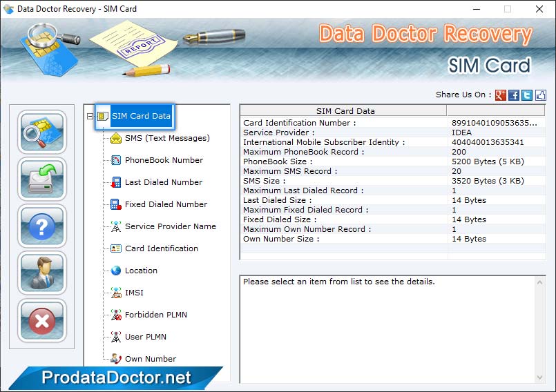Open the ProdataDoctor.net link banner
The width and height of the screenshot is (556, 392).
click(x=116, y=378)
